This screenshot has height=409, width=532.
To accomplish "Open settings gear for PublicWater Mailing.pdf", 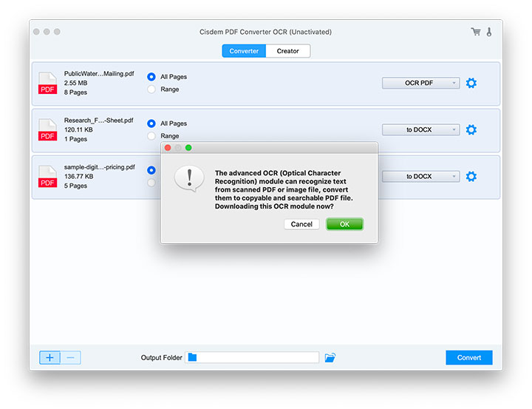I will coord(471,84).
